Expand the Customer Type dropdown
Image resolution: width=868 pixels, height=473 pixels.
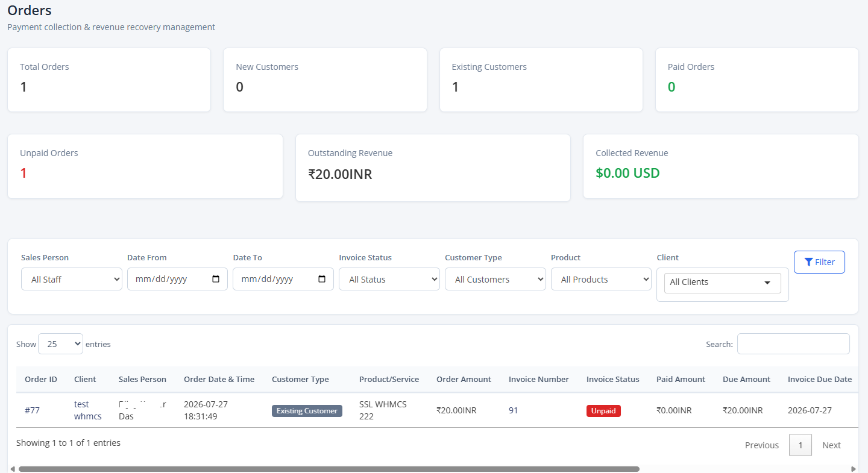click(495, 279)
